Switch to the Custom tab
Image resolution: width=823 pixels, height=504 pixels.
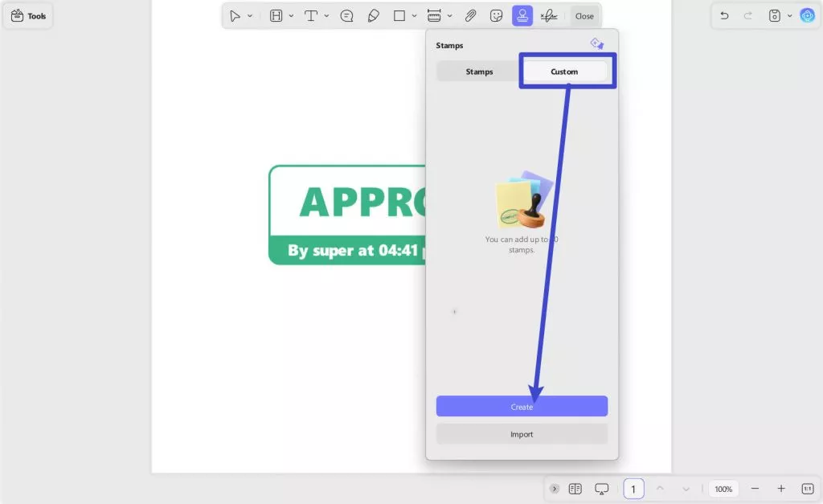[x=564, y=72]
